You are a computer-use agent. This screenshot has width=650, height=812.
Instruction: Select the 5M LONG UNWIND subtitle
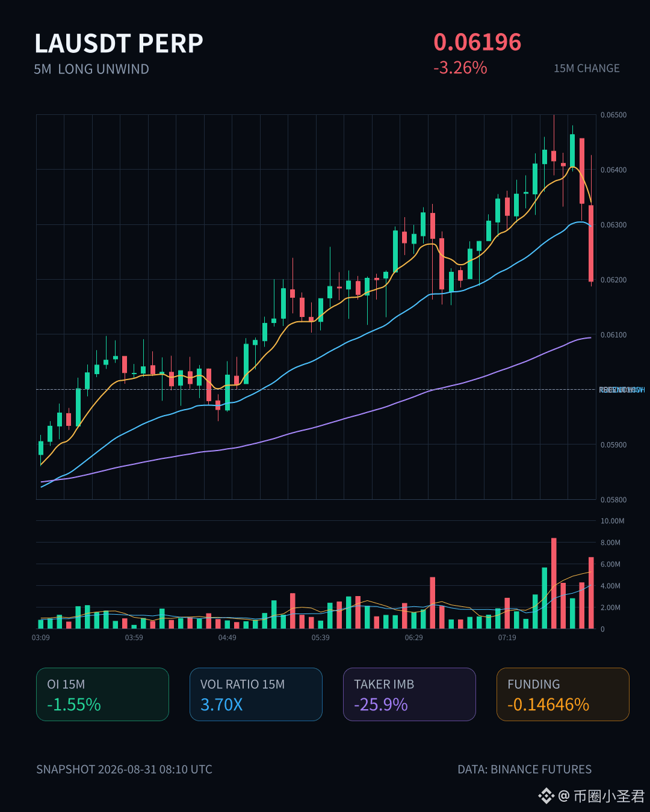91,69
